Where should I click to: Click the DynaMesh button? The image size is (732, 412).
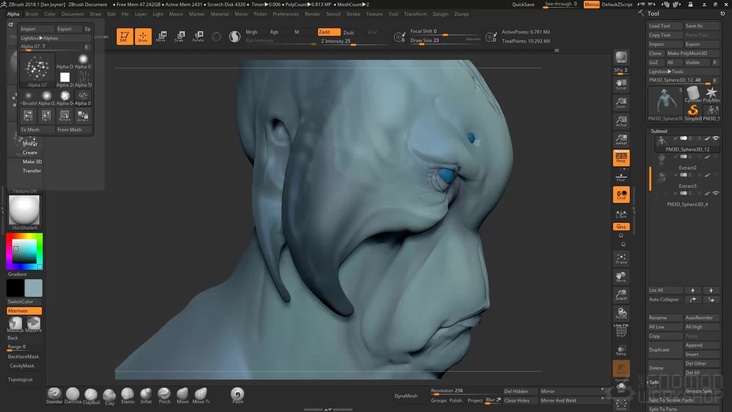406,397
